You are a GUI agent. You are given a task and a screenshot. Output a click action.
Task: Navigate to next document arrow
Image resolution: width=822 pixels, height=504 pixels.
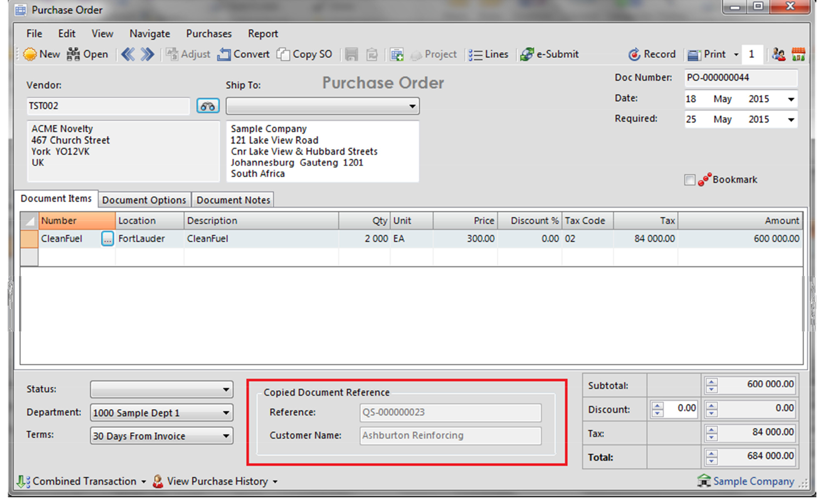tap(147, 54)
